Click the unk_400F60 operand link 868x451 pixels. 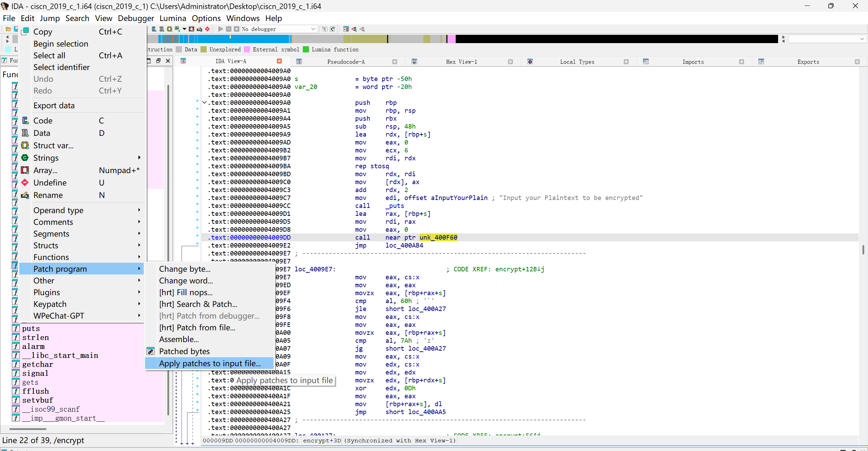coord(438,238)
